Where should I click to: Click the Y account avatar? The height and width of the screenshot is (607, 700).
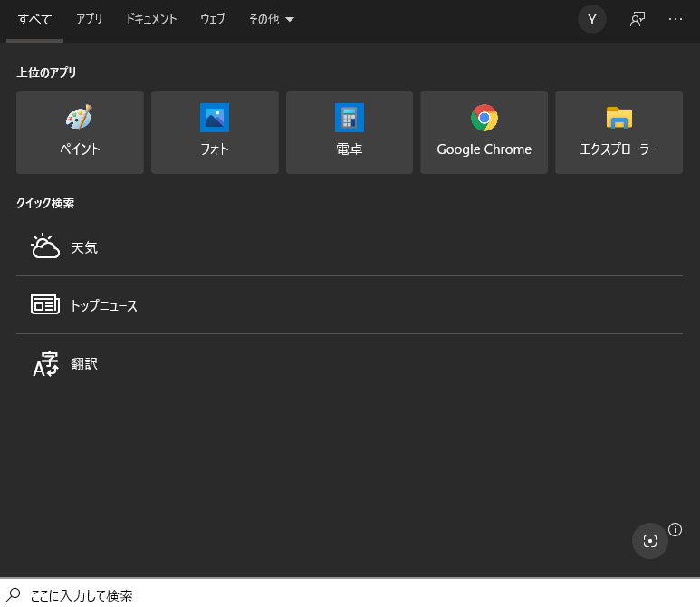pos(592,19)
